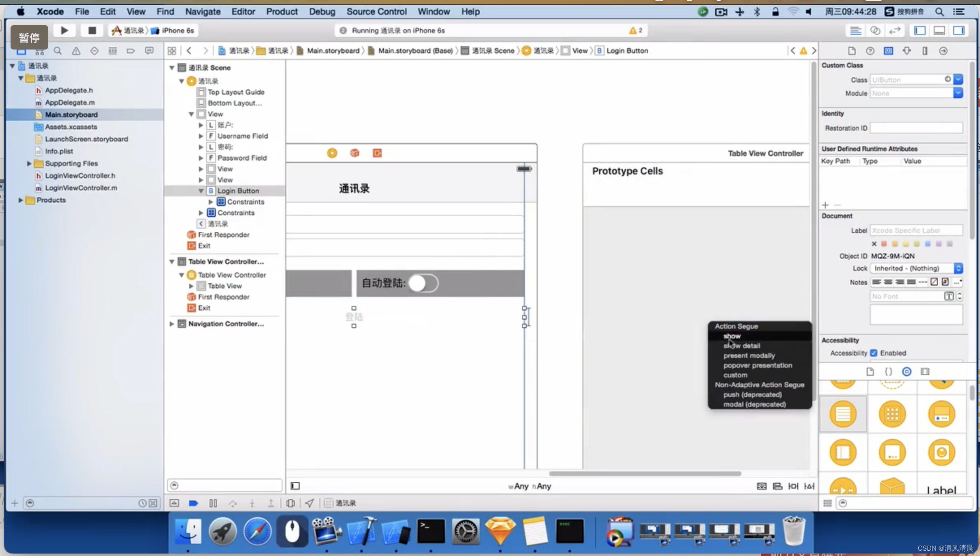This screenshot has width=980, height=556.
Task: Click the Present Modally segue option
Action: click(749, 355)
